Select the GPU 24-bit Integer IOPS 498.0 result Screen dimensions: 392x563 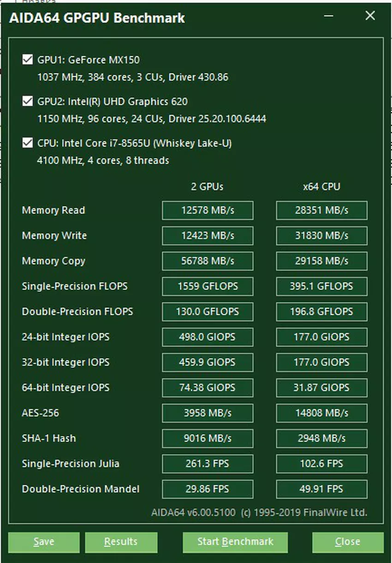pyautogui.click(x=208, y=337)
